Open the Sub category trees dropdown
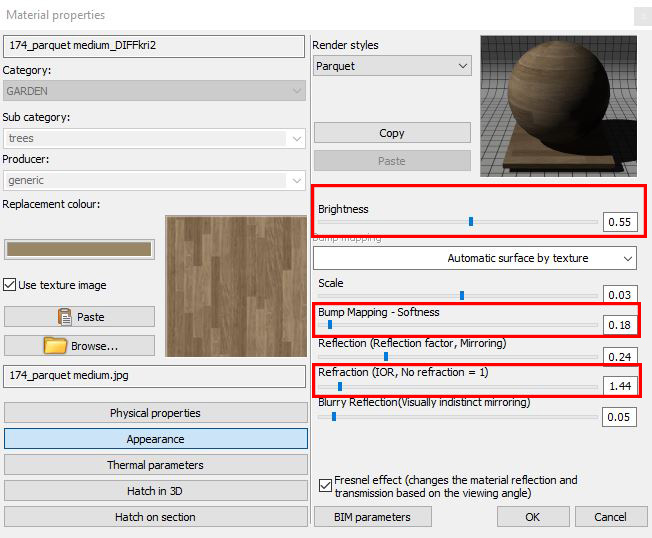Screen dimensions: 652x538 [154, 138]
